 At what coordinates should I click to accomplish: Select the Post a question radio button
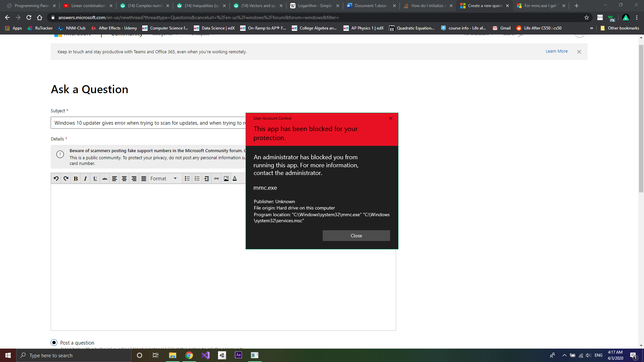point(54,343)
